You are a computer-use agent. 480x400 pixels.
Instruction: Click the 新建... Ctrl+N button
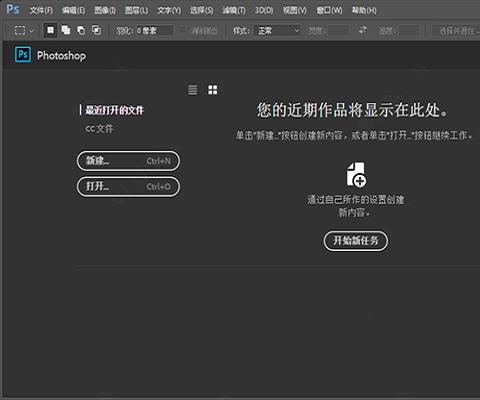tap(128, 161)
